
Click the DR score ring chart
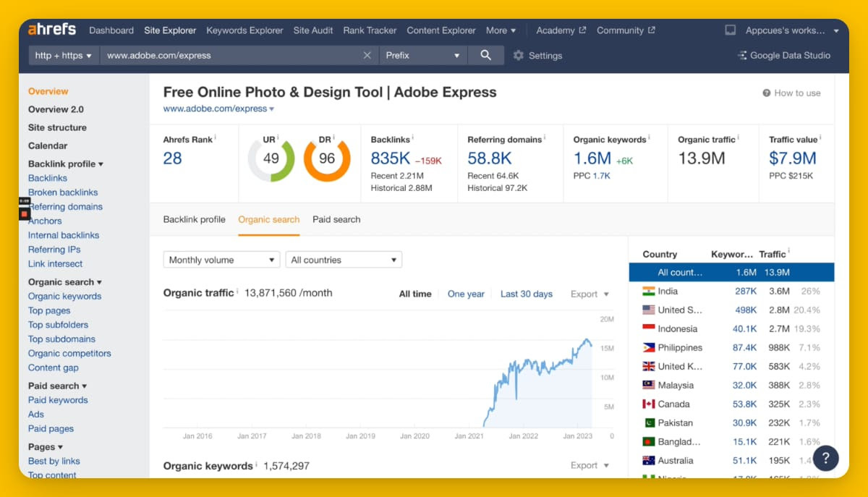point(327,158)
